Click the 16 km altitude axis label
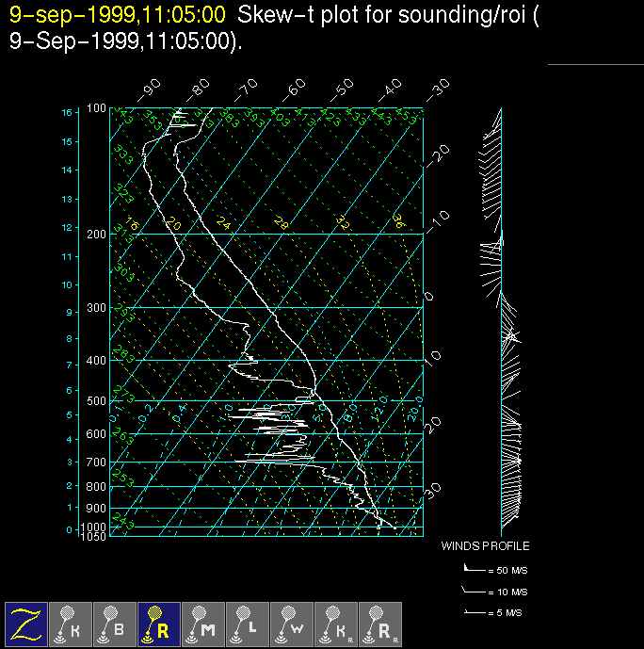The height and width of the screenshot is (649, 644). click(67, 112)
